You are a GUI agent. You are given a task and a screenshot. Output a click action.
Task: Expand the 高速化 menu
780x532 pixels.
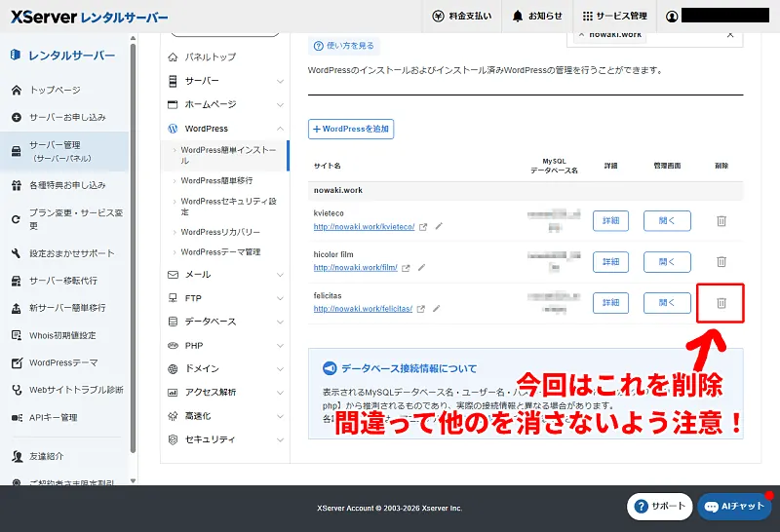tap(226, 416)
